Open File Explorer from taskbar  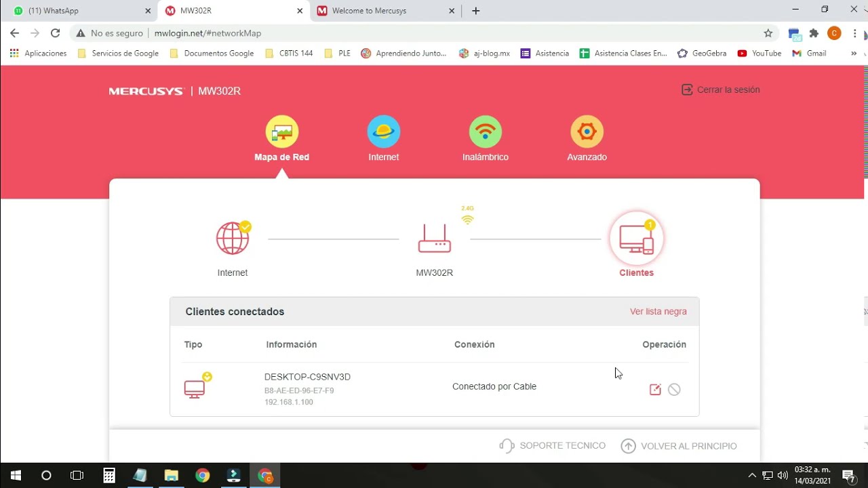[x=172, y=475]
